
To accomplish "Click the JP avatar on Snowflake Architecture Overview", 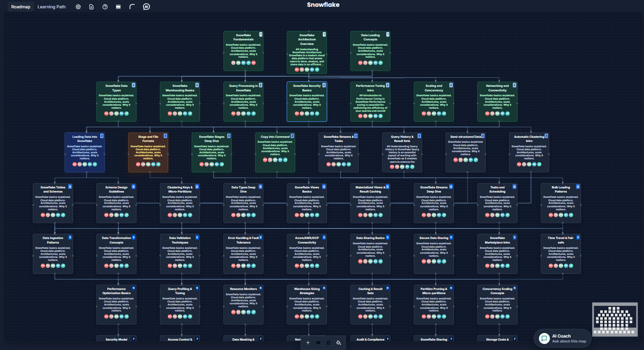I will tap(317, 69).
